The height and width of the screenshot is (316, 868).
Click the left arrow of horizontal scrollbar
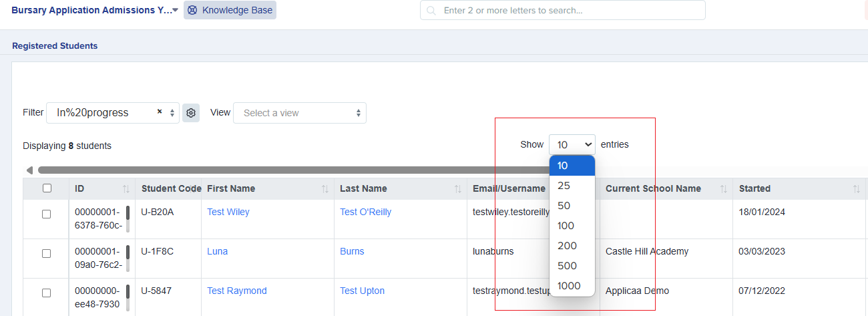pos(29,170)
